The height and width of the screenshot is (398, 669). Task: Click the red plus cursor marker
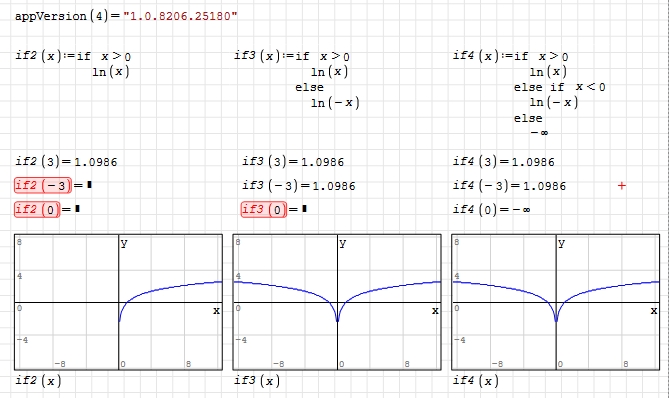pos(622,186)
